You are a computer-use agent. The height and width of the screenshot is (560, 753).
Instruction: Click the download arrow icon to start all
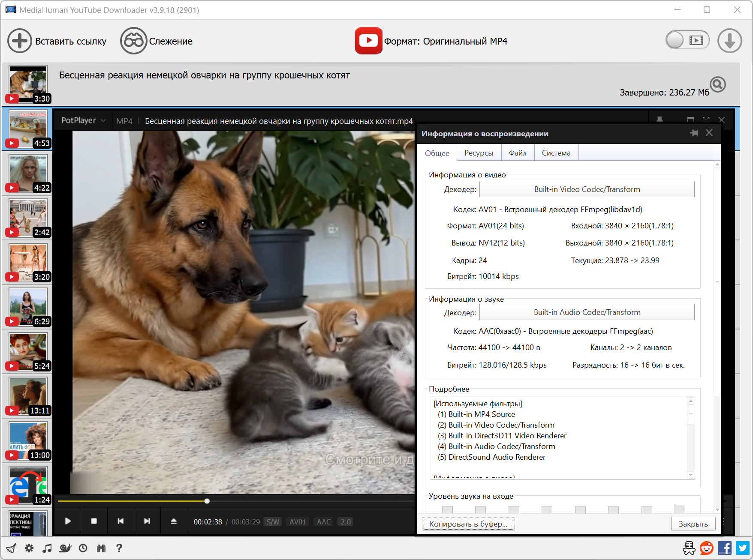729,41
